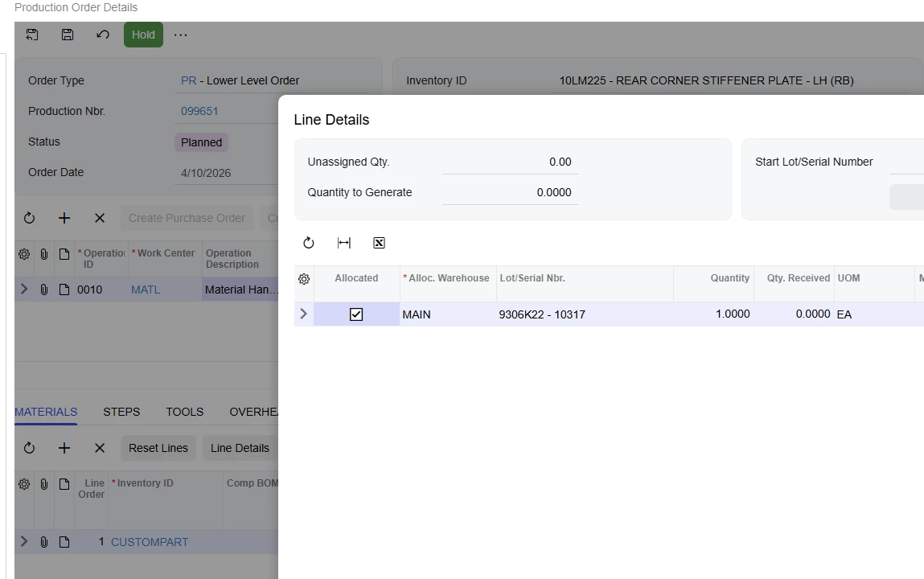Switch to the OVERHEAD tab
The height and width of the screenshot is (579, 924).
(253, 412)
